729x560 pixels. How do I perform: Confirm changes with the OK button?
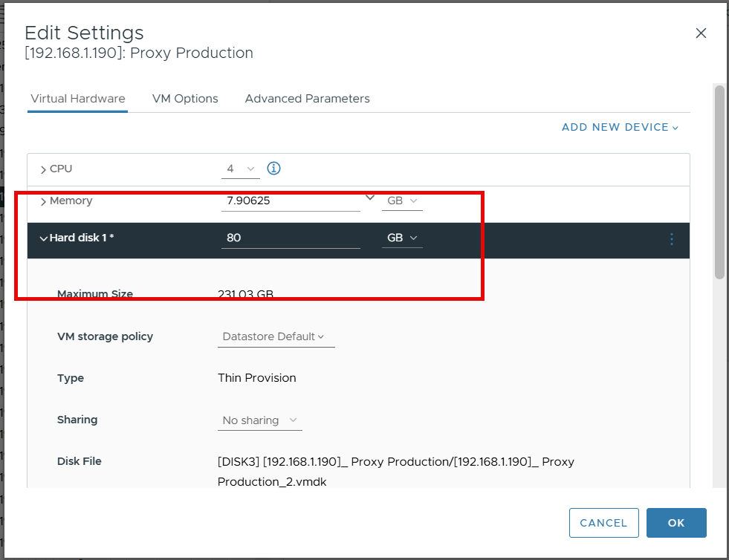[x=676, y=523]
